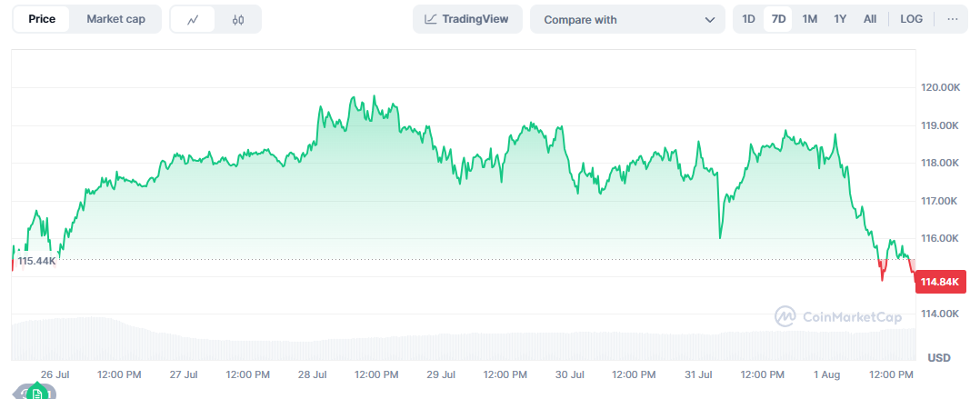Image resolution: width=980 pixels, height=399 pixels.
Task: Click the 117.00K axis label
Action: click(941, 201)
